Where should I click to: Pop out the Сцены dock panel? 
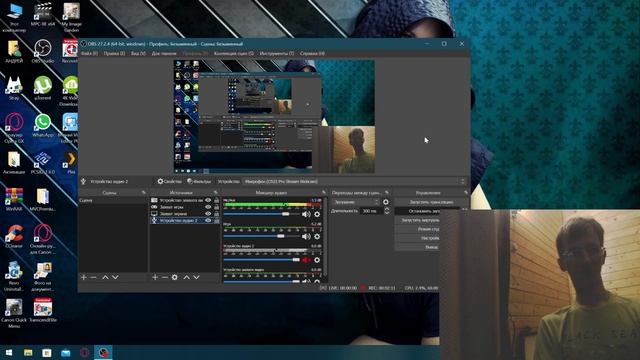click(143, 192)
